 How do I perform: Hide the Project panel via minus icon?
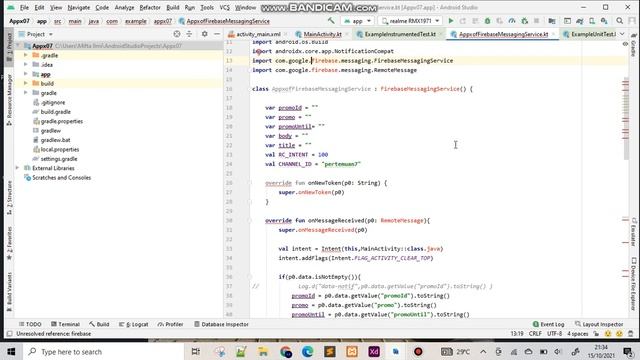tap(217, 34)
